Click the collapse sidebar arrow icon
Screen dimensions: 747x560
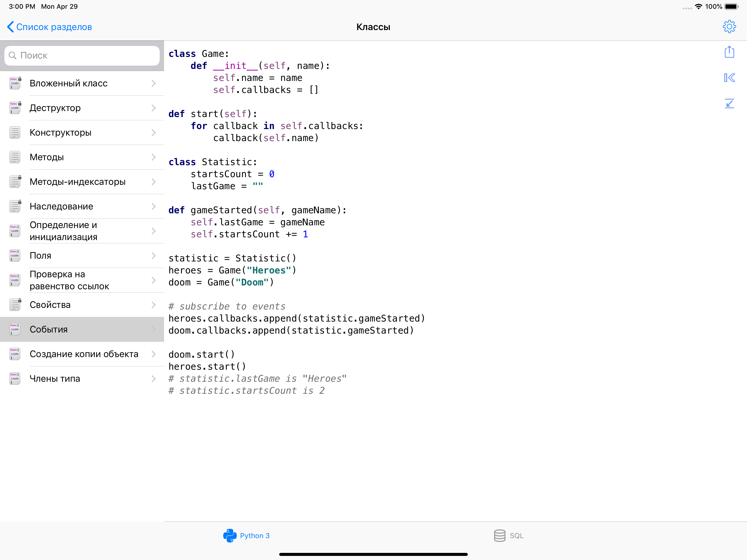click(729, 78)
